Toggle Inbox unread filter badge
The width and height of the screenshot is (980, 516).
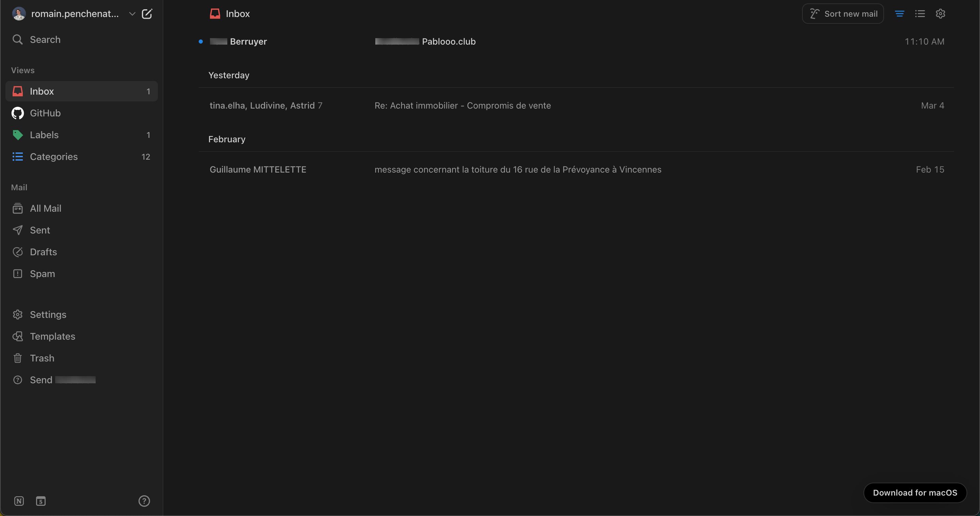coord(148,91)
